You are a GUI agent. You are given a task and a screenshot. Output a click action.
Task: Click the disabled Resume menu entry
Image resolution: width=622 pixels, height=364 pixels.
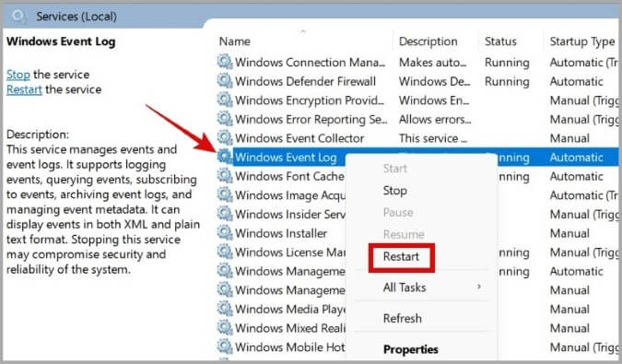point(404,234)
